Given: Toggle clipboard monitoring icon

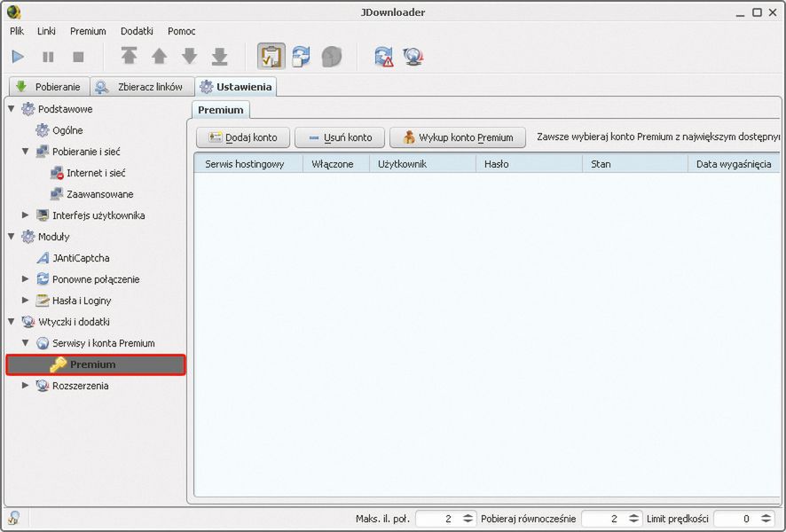Looking at the screenshot, I should click(271, 56).
